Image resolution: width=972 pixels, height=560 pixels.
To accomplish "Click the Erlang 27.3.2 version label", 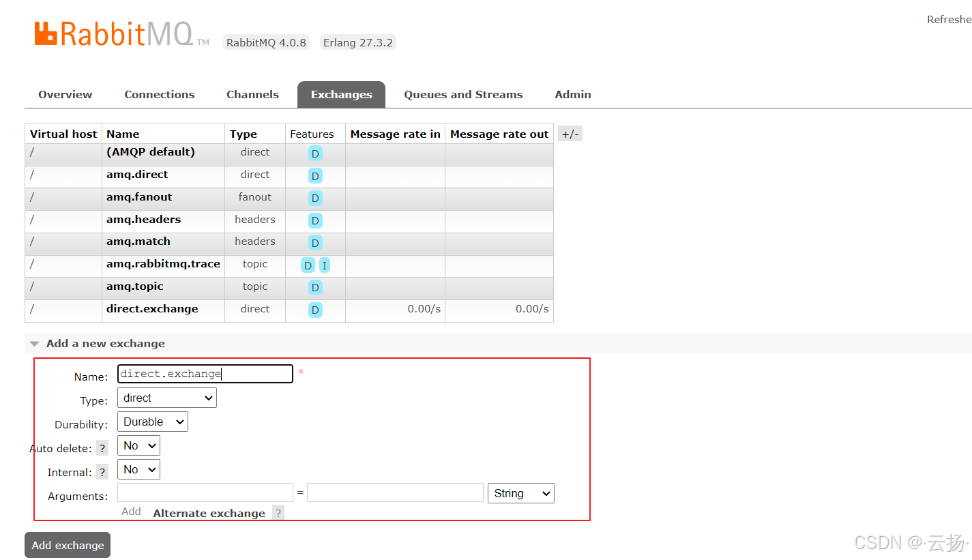I will pyautogui.click(x=358, y=42).
